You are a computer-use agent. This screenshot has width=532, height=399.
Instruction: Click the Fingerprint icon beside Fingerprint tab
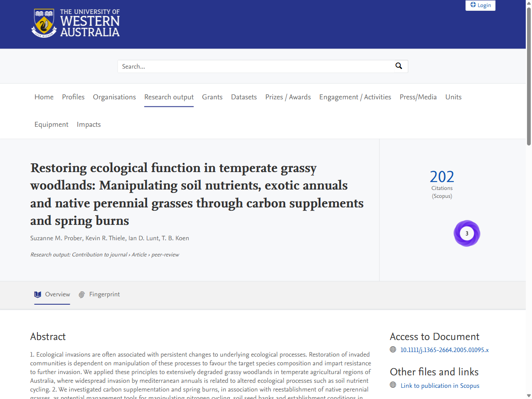coord(81,294)
